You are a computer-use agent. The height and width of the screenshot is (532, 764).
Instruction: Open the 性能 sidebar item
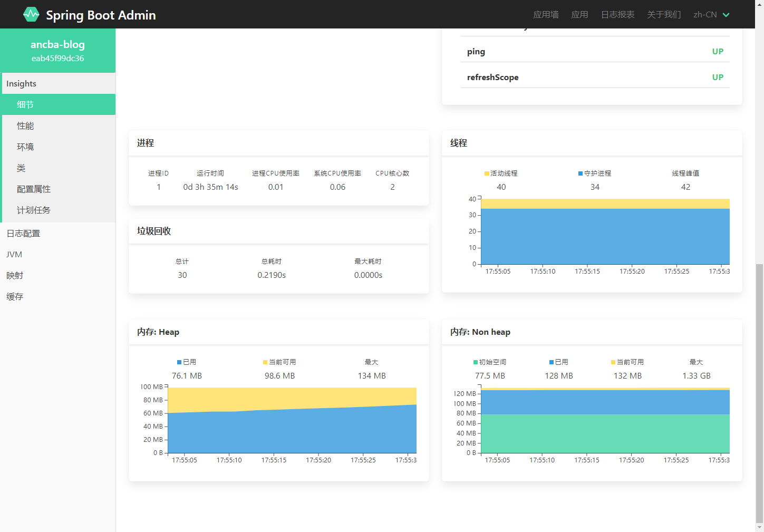(57, 125)
